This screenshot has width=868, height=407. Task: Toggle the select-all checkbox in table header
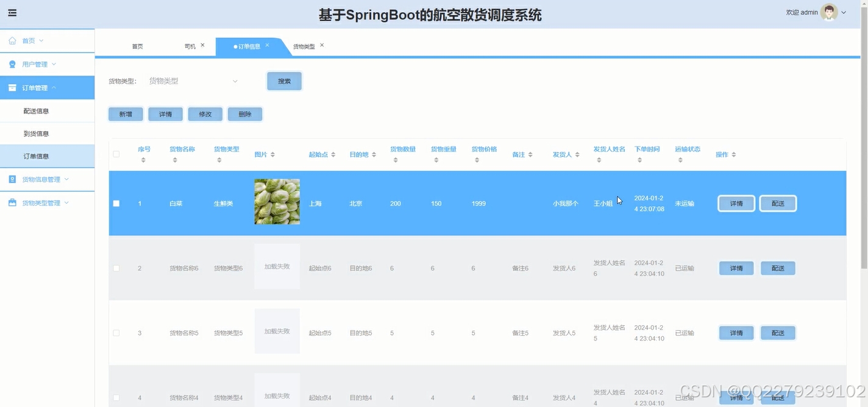point(116,154)
